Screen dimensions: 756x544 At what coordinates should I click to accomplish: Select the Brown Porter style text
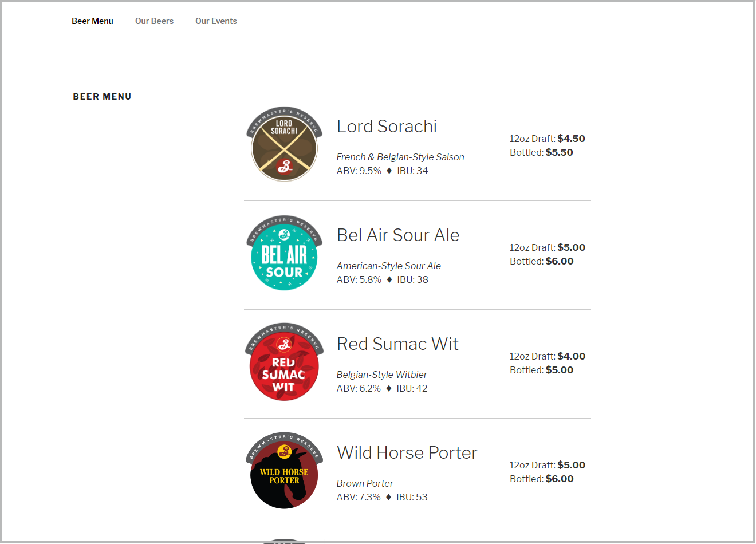365,483
